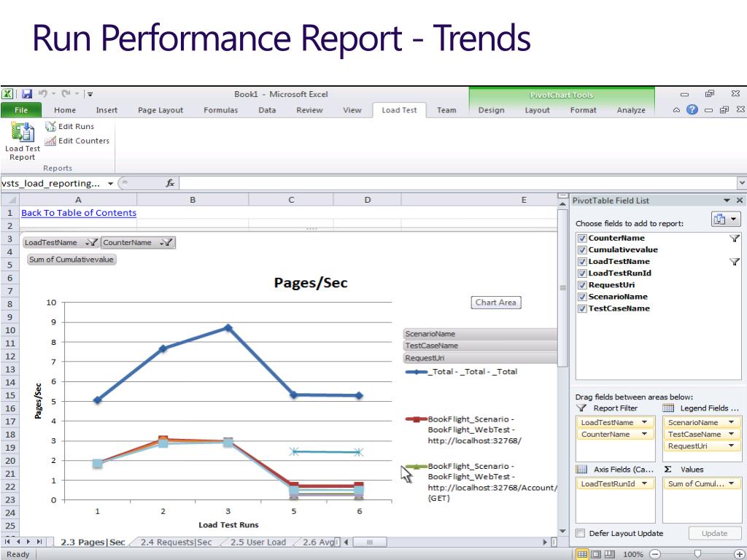Screen dimensions: 747x560
Task: Open the PivotChart Analyze tab
Action: (x=631, y=110)
